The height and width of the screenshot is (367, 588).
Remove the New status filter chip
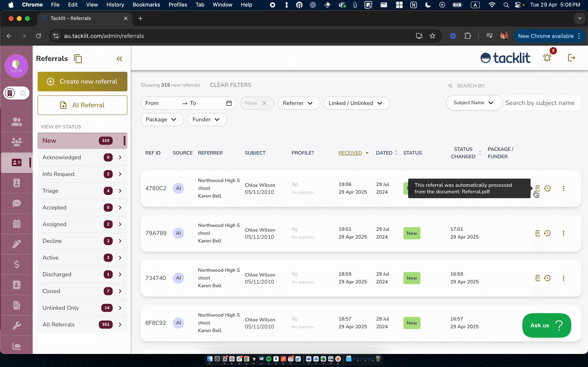264,103
